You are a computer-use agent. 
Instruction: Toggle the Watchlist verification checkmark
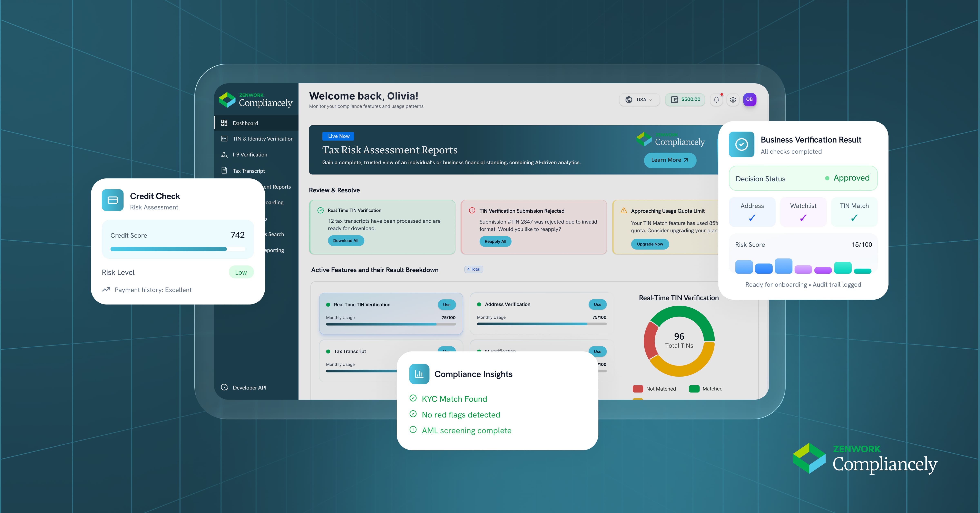(x=803, y=218)
